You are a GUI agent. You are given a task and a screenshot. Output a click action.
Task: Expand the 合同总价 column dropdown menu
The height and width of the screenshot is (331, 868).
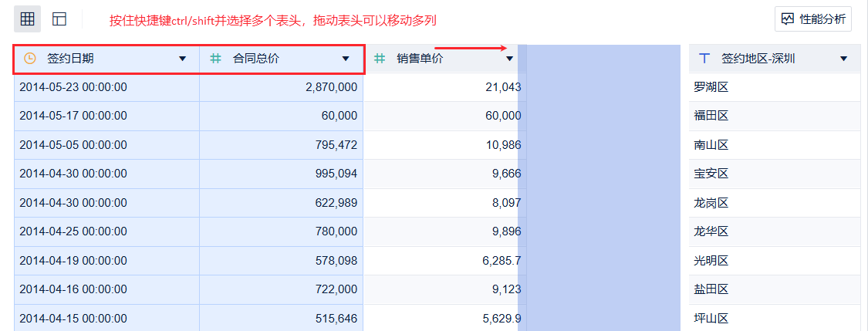[346, 59]
